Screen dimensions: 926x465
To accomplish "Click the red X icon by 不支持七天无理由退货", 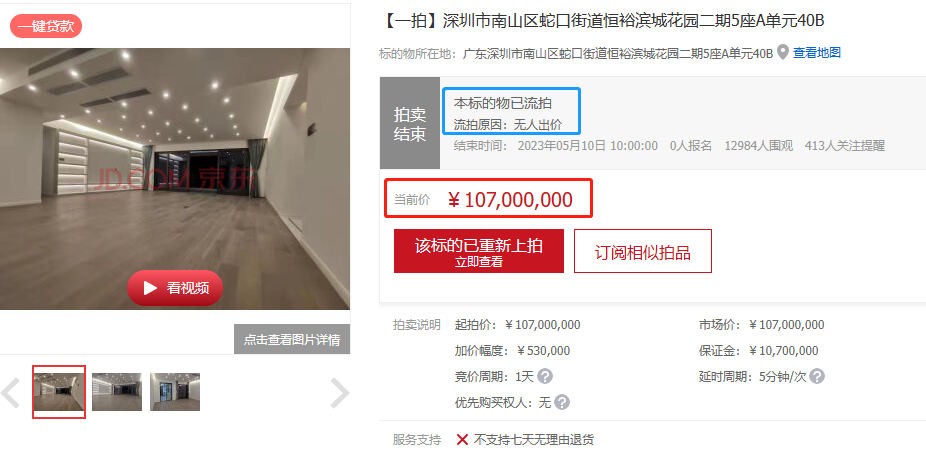I will coord(462,440).
